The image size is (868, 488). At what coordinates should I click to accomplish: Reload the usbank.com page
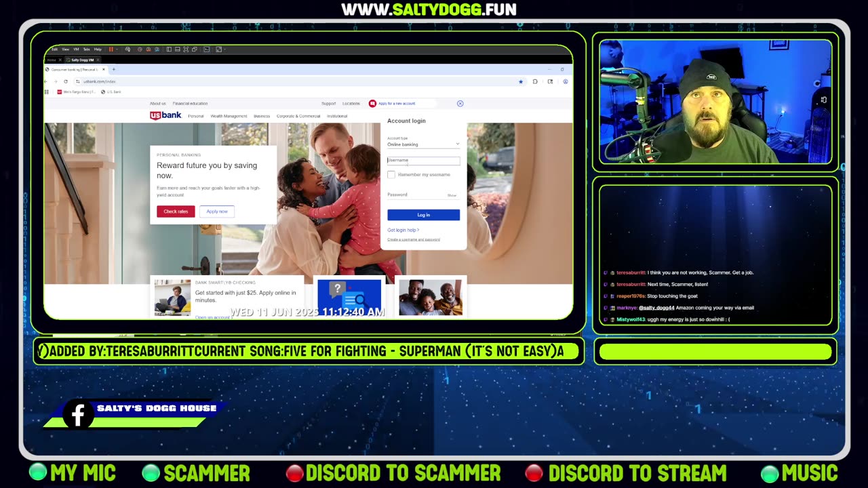[66, 81]
